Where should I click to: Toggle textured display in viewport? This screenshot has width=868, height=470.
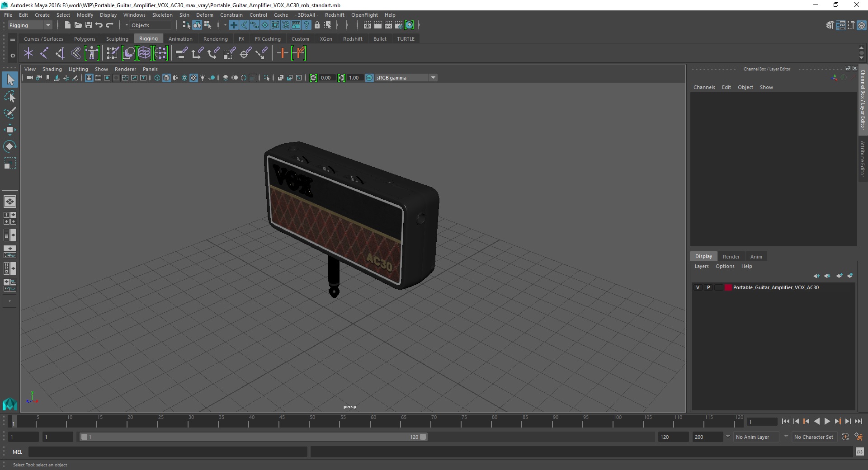pos(193,78)
